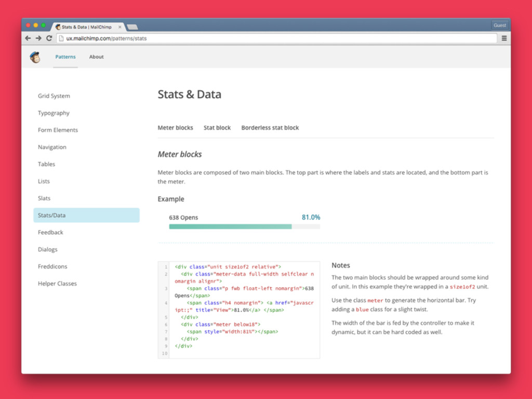Click the browser forward arrow
This screenshot has height=399, width=532.
click(38, 38)
